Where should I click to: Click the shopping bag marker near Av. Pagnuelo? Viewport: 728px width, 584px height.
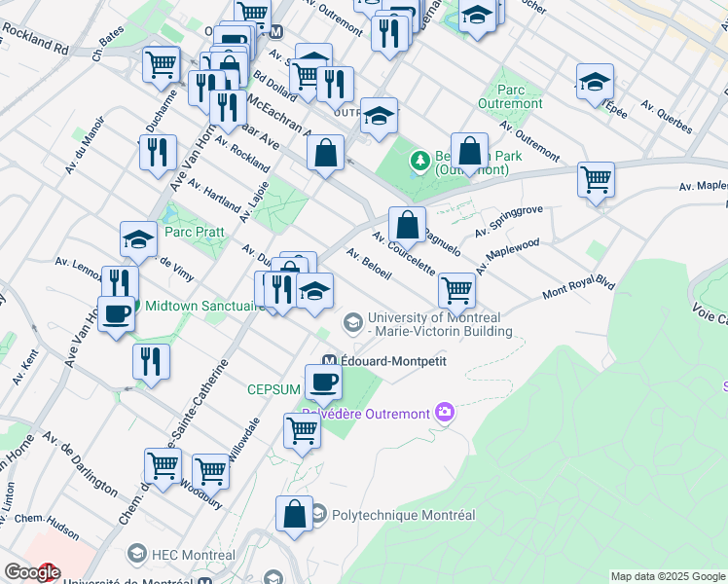pyautogui.click(x=407, y=225)
